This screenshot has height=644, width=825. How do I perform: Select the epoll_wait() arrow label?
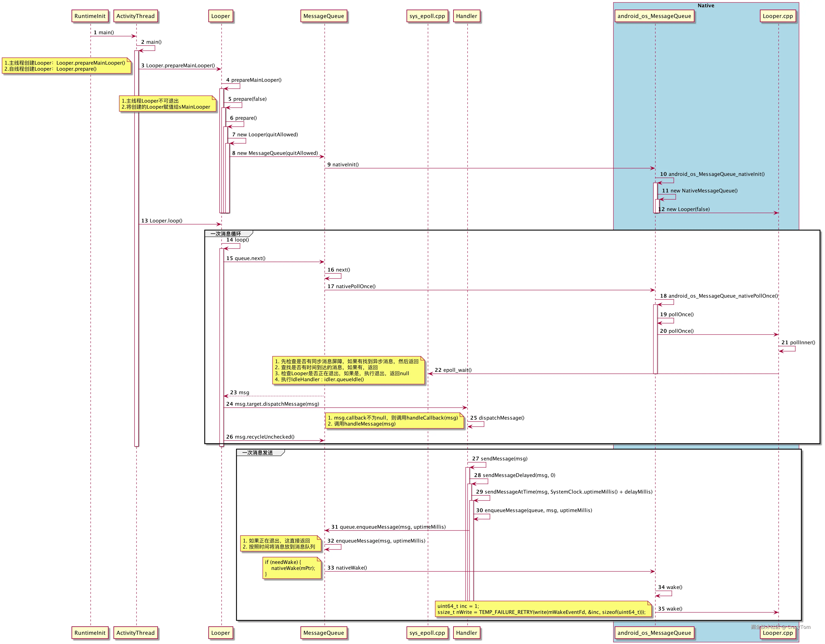(x=453, y=370)
